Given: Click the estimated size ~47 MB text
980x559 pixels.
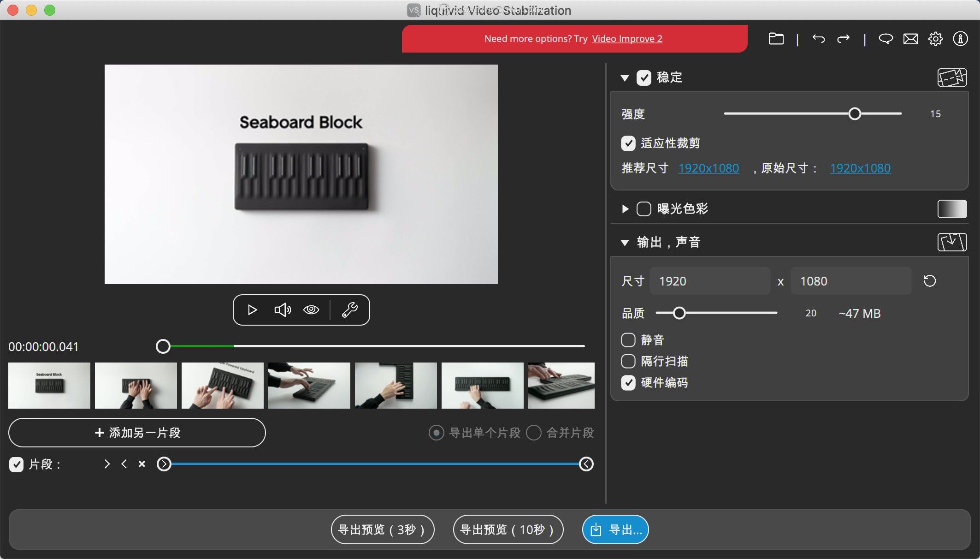Looking at the screenshot, I should [x=860, y=314].
